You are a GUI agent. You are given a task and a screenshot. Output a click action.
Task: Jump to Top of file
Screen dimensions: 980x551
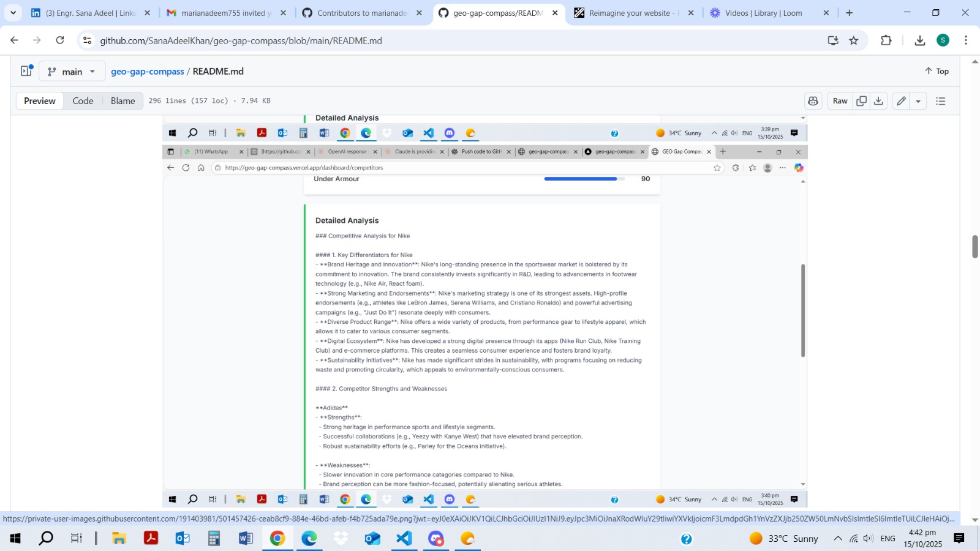pos(937,71)
